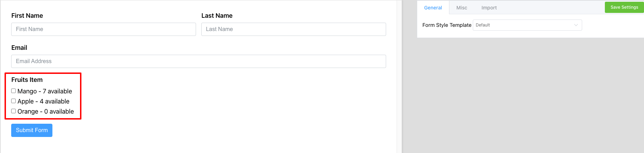Viewport: 644px width, 153px height.
Task: Select the Email Address input field
Action: click(x=198, y=61)
